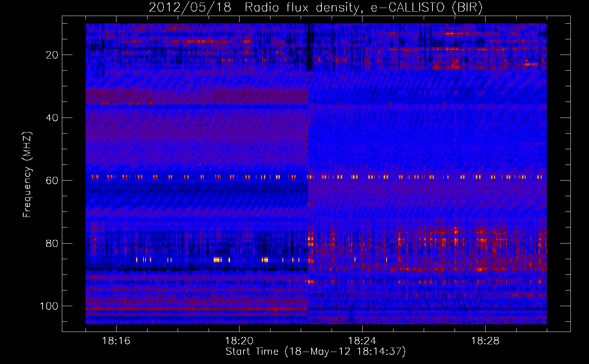The width and height of the screenshot is (589, 364).
Task: Click the 18:16 time tick label
Action: click(116, 341)
